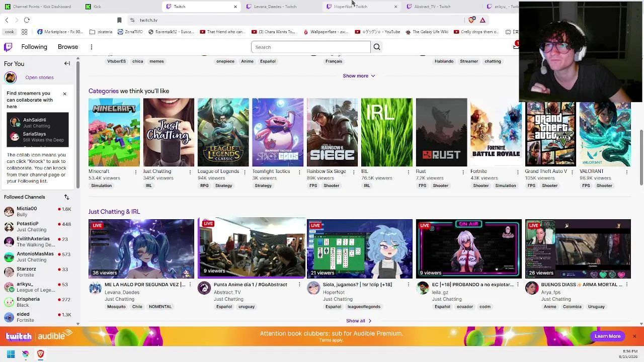Viewport: 644px width, 362px height.
Task: Dismiss the collaborate streamers card
Action: pos(64,94)
